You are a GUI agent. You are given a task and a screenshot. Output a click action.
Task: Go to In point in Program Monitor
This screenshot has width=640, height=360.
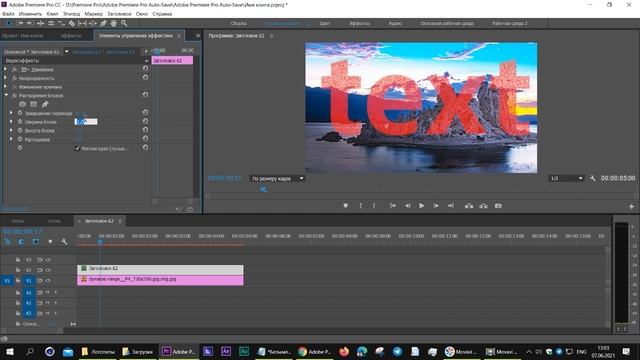point(393,206)
